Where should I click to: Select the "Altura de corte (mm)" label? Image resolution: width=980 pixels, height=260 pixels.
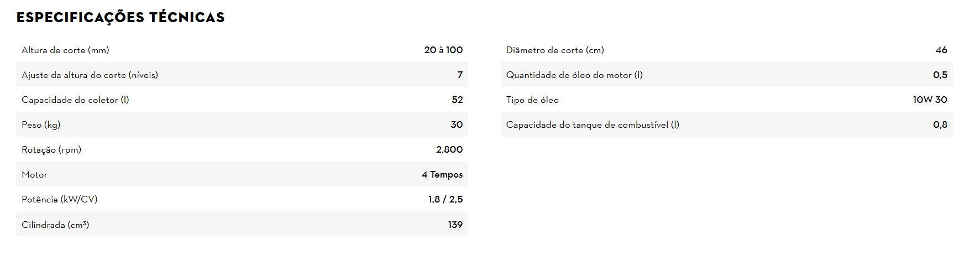click(65, 50)
